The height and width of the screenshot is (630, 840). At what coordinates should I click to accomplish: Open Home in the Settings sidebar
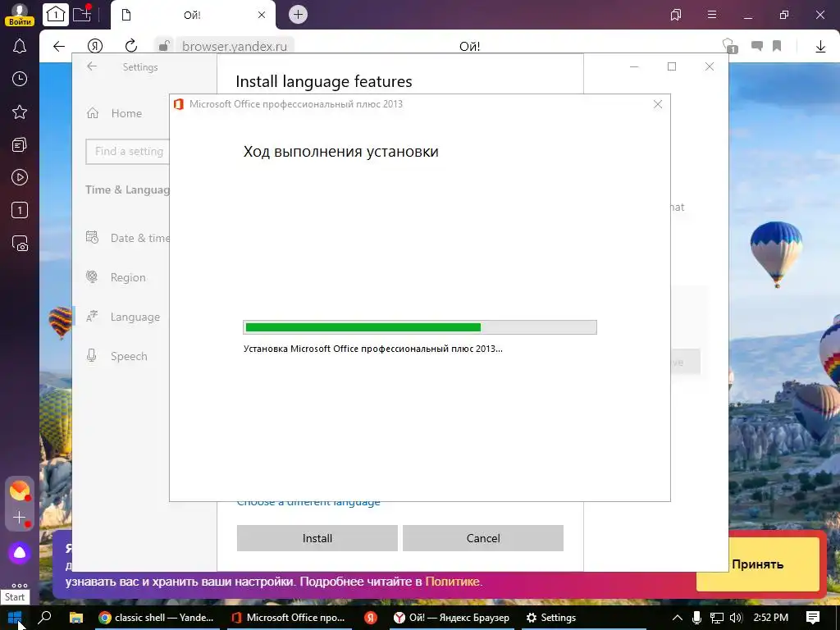pyautogui.click(x=126, y=113)
